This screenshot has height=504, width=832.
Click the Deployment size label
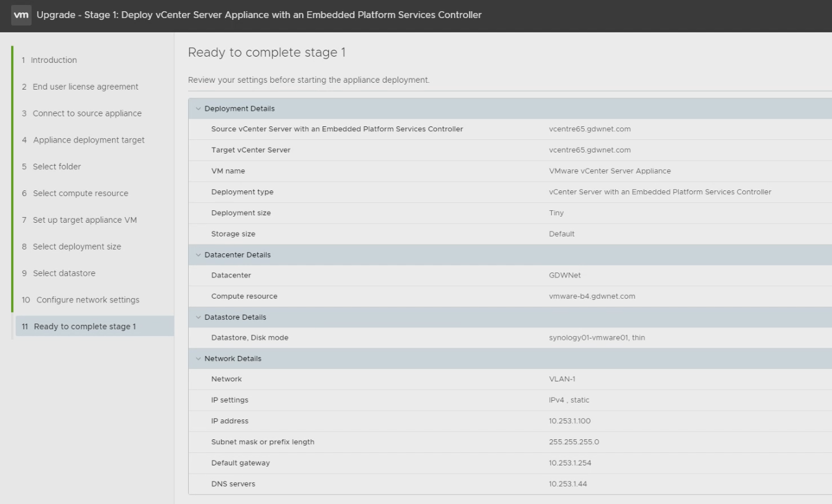(241, 213)
